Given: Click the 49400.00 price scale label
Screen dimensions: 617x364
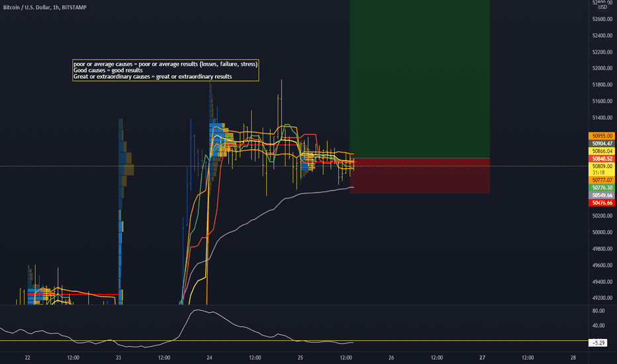Looking at the screenshot, I should pyautogui.click(x=602, y=282).
